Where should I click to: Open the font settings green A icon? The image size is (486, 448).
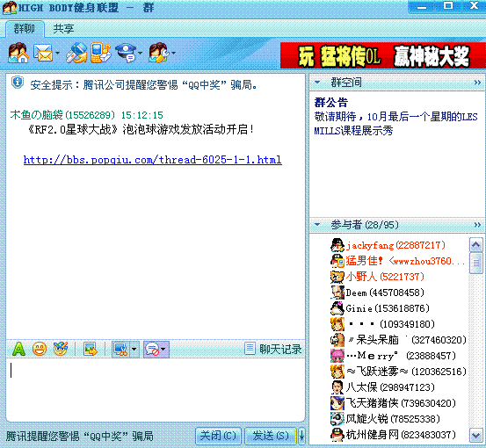(x=19, y=349)
